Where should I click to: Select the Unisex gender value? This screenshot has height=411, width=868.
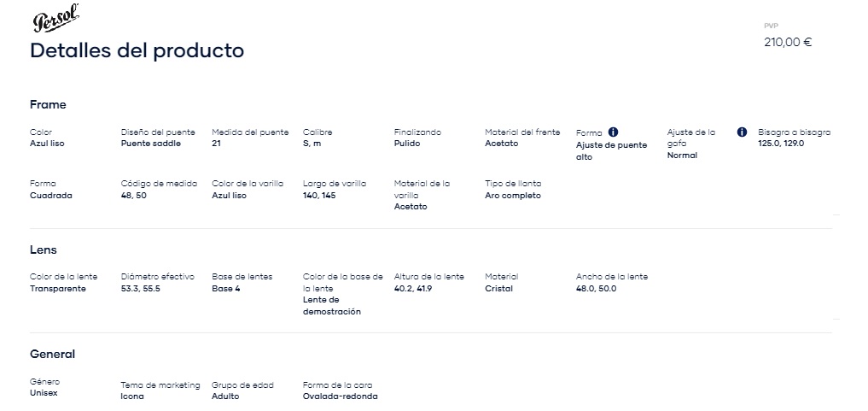tap(44, 393)
